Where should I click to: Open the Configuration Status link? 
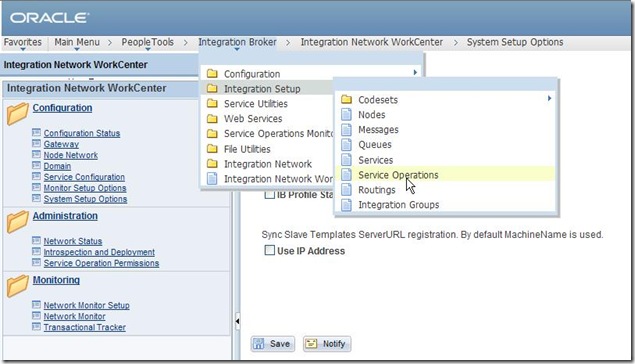[x=82, y=133]
